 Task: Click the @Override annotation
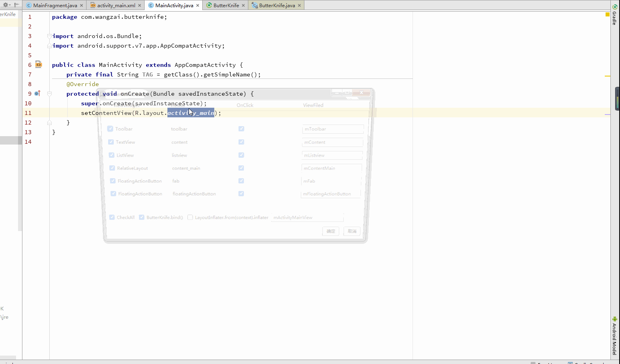point(83,84)
